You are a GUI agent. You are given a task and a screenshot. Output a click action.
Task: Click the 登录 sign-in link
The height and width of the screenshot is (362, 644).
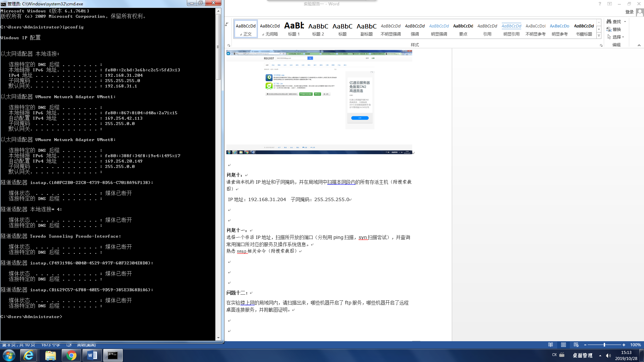(629, 12)
